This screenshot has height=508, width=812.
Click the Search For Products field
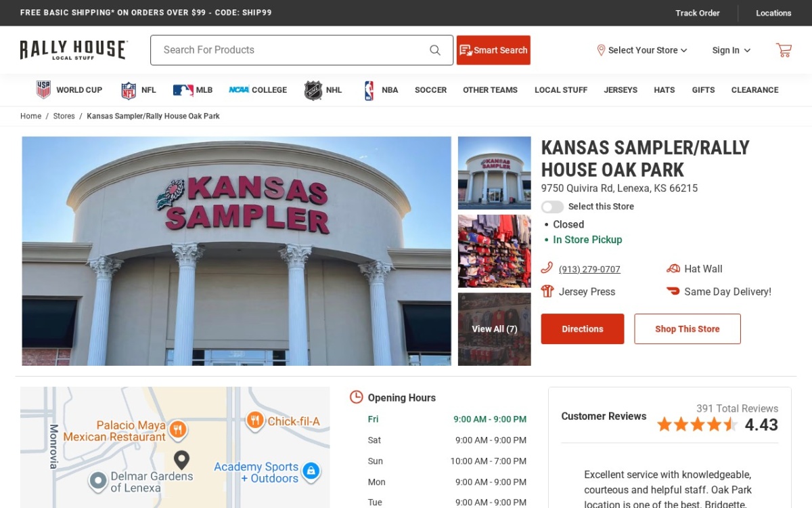[302, 50]
